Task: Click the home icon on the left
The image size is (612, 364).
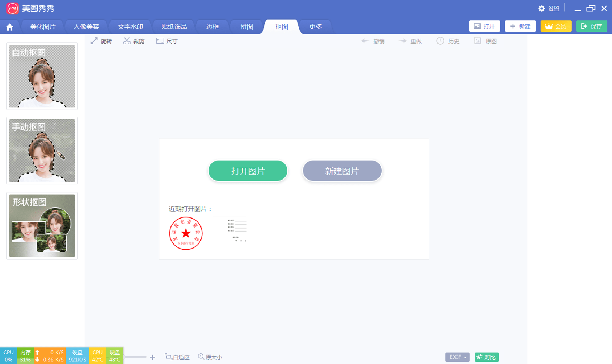Action: tap(9, 26)
